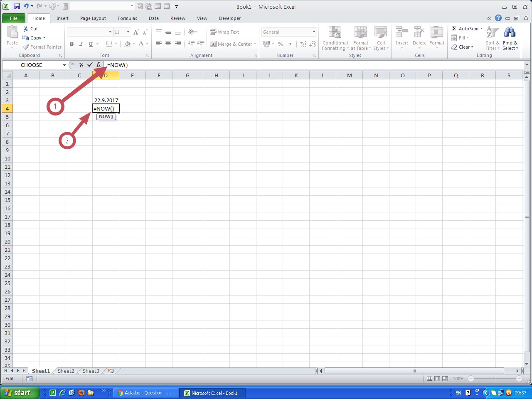Screen dimensions: 532x399
Task: Open the Insert Function fx dialog
Action: 99,65
